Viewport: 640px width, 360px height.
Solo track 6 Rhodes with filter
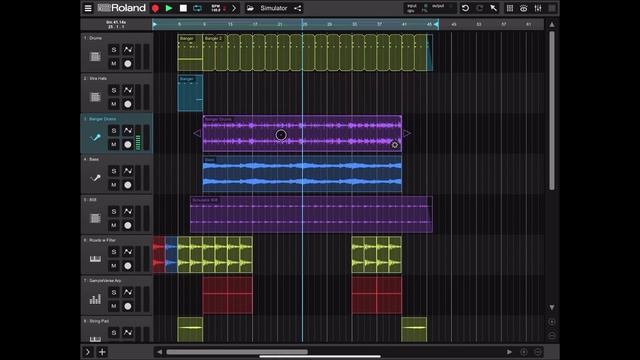(x=114, y=252)
